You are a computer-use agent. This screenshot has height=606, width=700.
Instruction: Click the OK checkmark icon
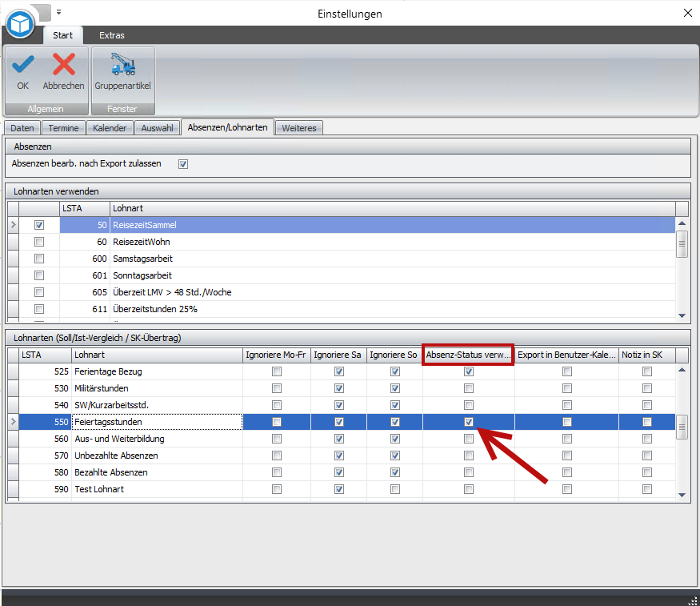pos(22,66)
